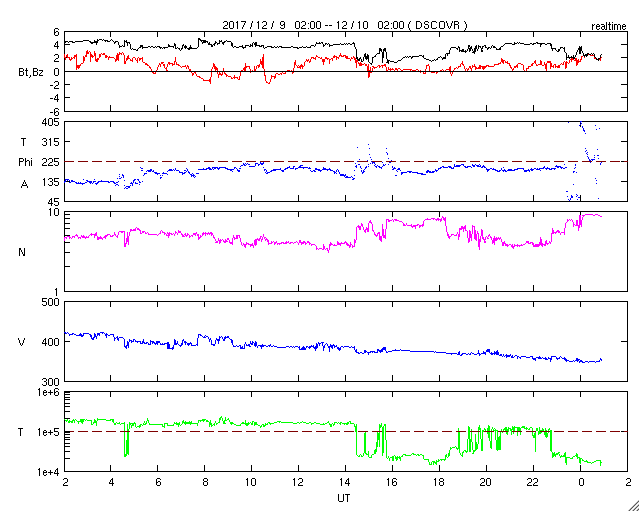Click the 'A' label below Phi

[24, 184]
